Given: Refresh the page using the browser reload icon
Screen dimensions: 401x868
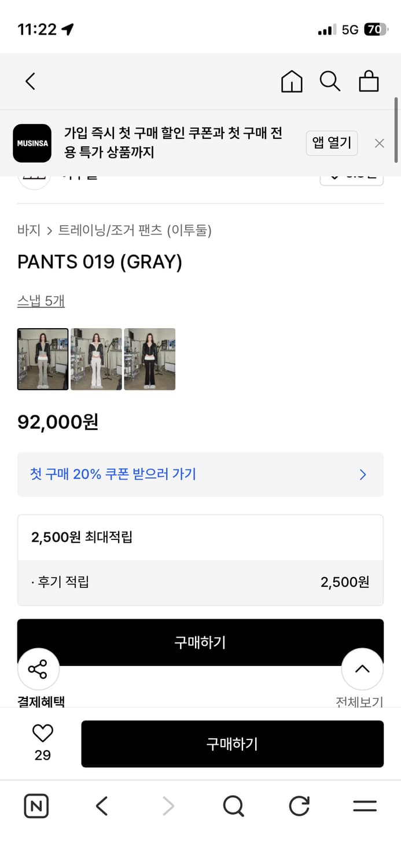Looking at the screenshot, I should click(299, 806).
